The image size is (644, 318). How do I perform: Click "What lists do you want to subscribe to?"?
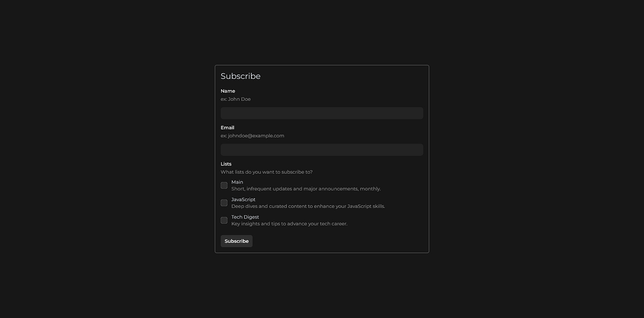coord(267,172)
